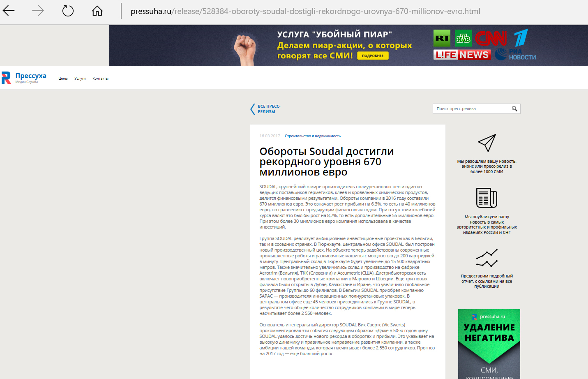Screen dimensions: 588x379
Task: Click the CNN logo in banner
Action: coord(491,38)
